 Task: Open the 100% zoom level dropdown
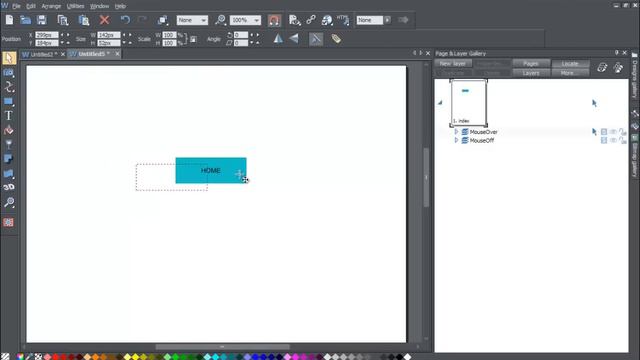[x=245, y=20]
